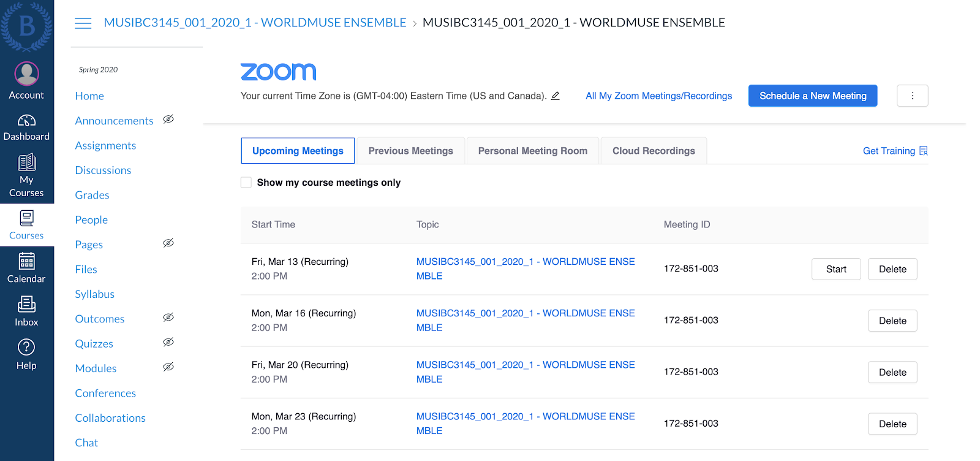Viewport: 980px width, 461px height.
Task: Open My Courses book icon
Action: [x=26, y=162]
